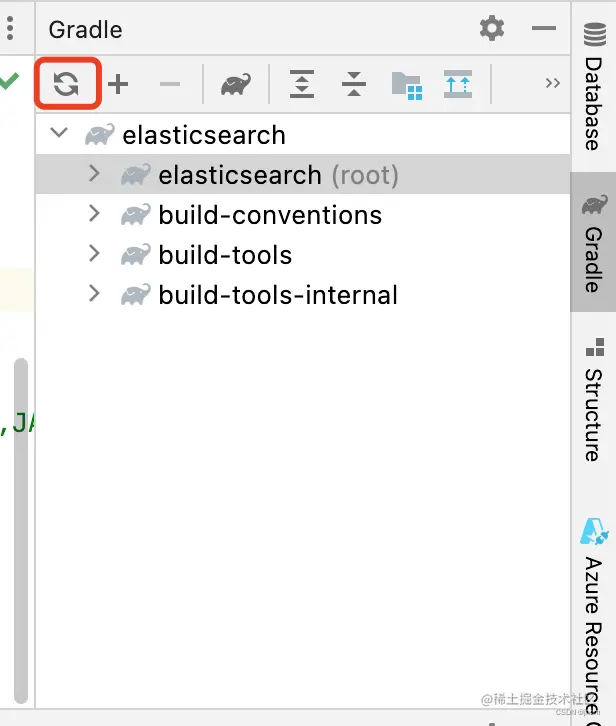This screenshot has width=616, height=726.
Task: Switch to the Gradle sidebar tab
Action: [x=594, y=243]
